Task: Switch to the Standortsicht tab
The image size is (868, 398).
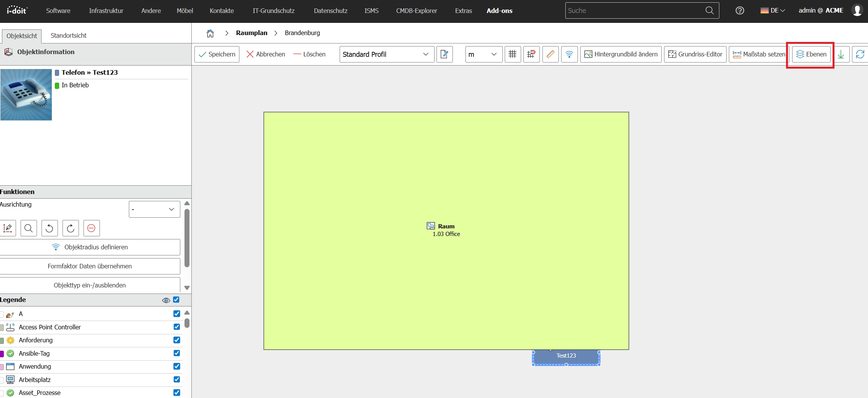Action: 69,35
